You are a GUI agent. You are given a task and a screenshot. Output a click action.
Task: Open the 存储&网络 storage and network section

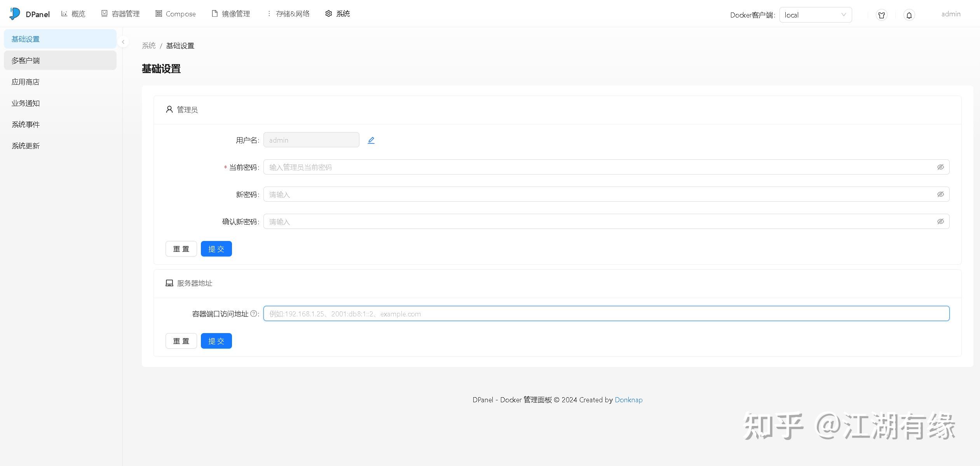[293, 14]
